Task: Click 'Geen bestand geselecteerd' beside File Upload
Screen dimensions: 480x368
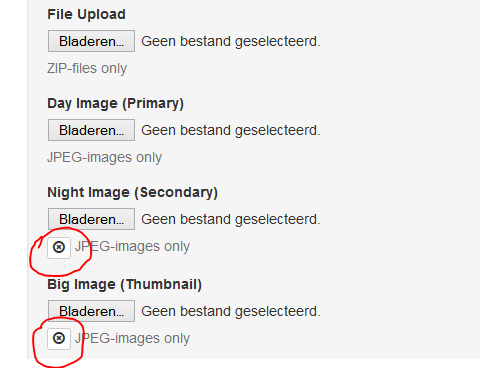Action: [x=231, y=42]
